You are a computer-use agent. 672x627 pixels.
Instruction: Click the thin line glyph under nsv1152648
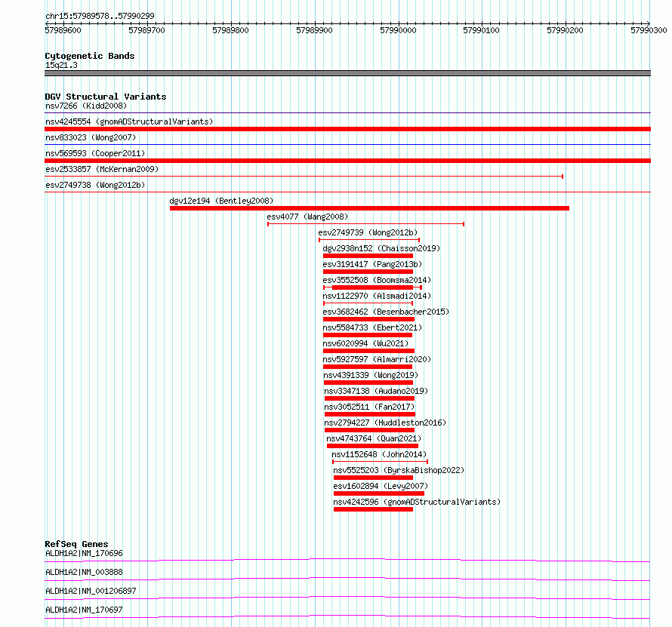(x=380, y=462)
